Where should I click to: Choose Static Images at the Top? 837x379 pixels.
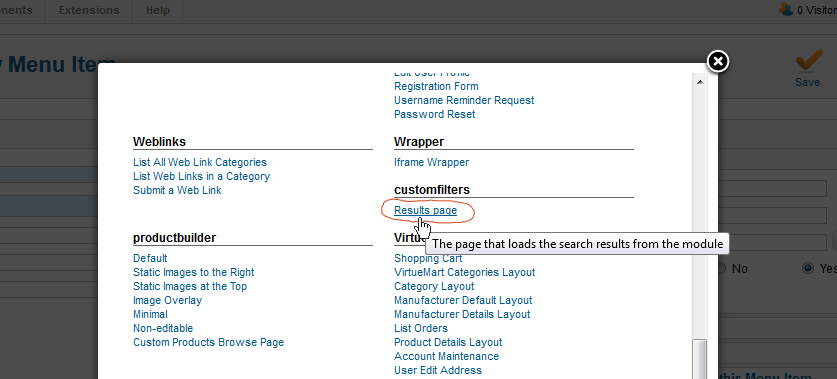[x=190, y=286]
